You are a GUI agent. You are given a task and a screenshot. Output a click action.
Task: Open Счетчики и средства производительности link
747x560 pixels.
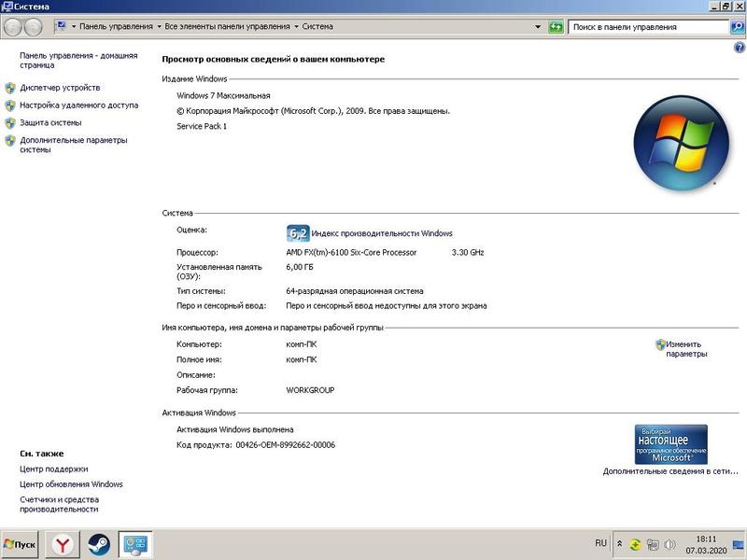tap(60, 504)
